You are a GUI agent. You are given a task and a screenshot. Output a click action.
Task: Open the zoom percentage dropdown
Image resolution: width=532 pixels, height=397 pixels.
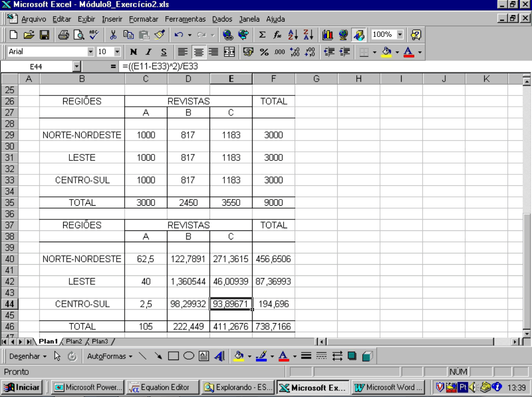pyautogui.click(x=400, y=35)
